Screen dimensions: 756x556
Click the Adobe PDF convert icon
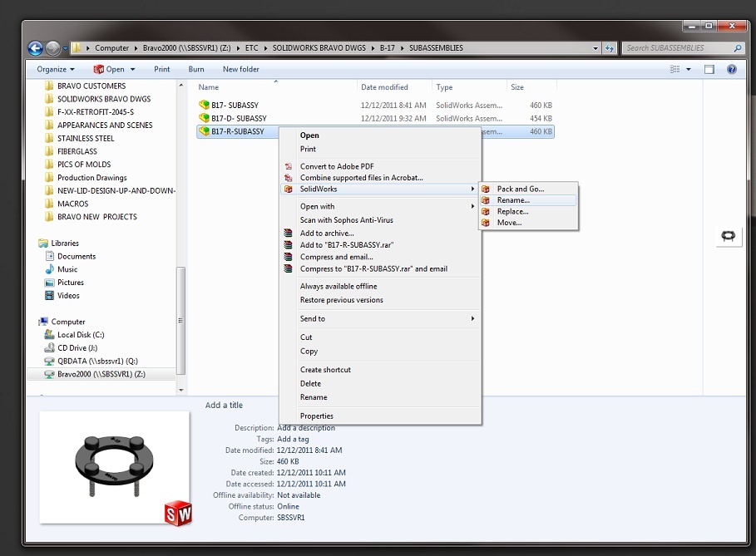tap(289, 166)
